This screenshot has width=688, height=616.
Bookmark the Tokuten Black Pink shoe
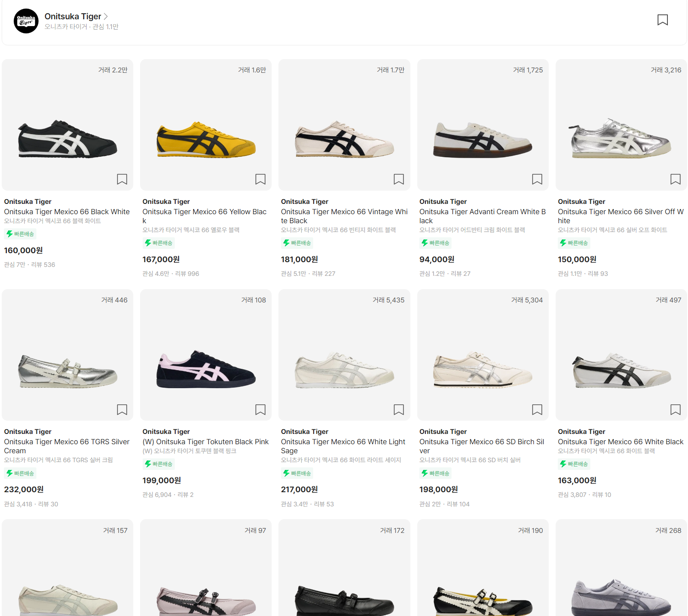pos(260,410)
